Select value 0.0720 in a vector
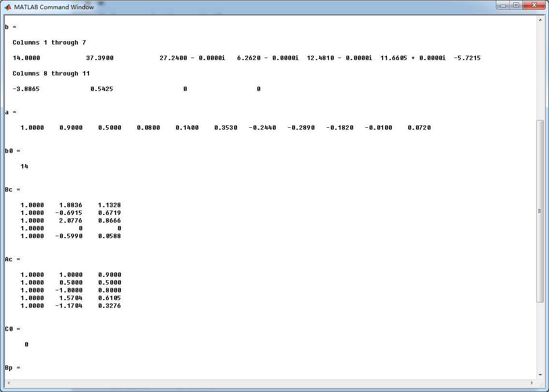This screenshot has height=392, width=549. (419, 127)
